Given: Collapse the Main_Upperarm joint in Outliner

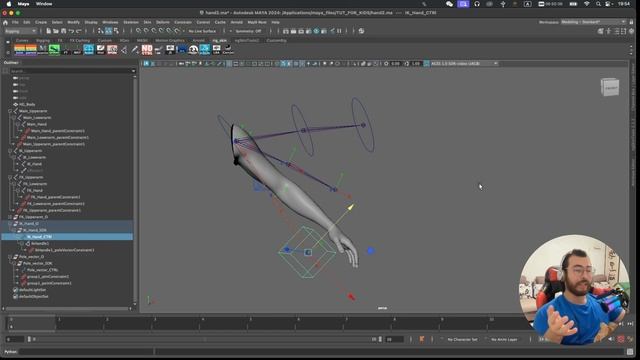Looking at the screenshot, I should pyautogui.click(x=10, y=111).
